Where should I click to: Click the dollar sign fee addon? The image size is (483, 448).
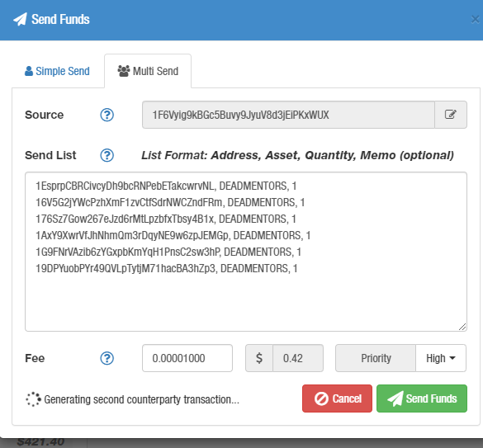tap(259, 358)
